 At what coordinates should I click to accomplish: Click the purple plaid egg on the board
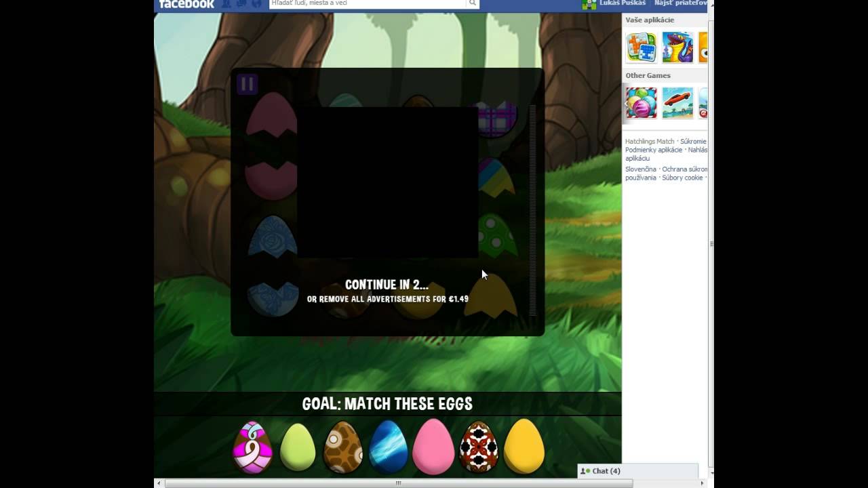click(498, 119)
